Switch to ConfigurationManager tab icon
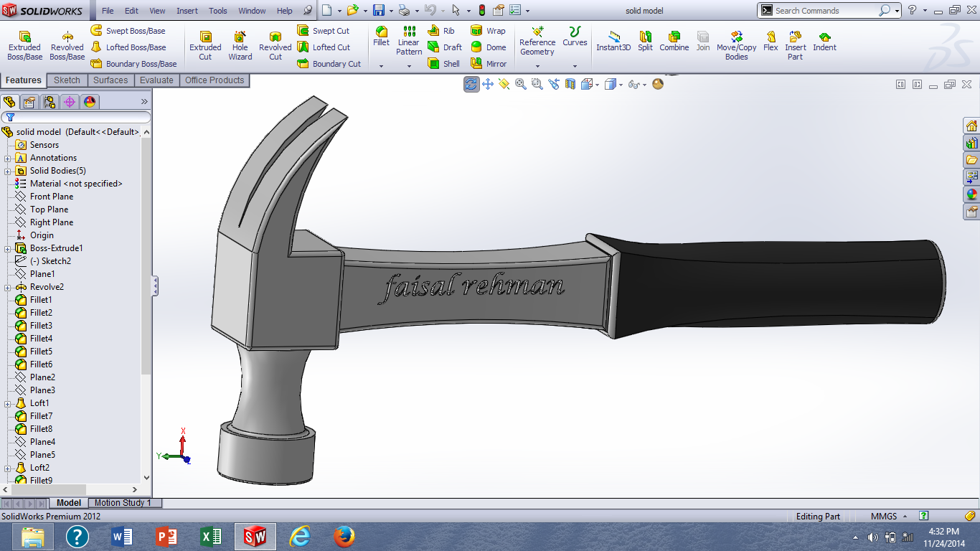Image resolution: width=980 pixels, height=551 pixels. click(x=50, y=102)
